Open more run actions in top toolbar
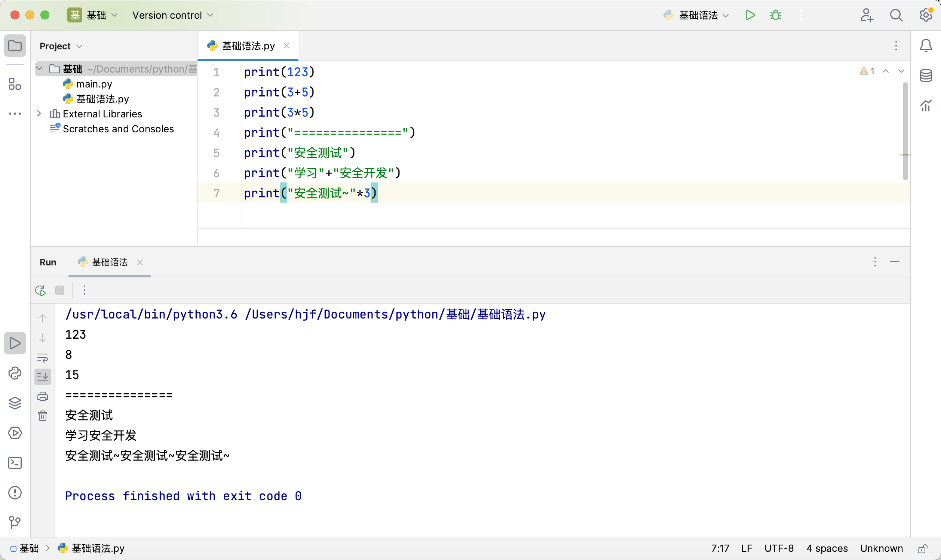This screenshot has height=560, width=941. (801, 15)
